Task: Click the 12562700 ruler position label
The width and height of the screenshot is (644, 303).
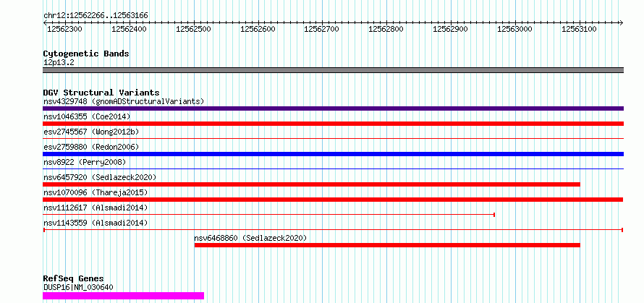Action: pyautogui.click(x=321, y=29)
